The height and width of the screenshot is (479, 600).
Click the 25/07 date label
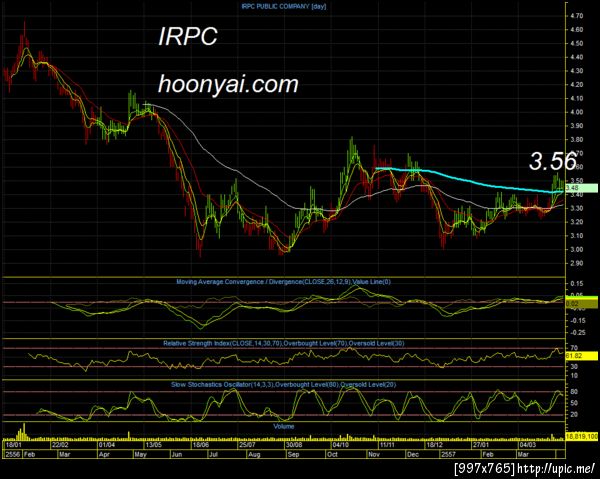(247, 445)
